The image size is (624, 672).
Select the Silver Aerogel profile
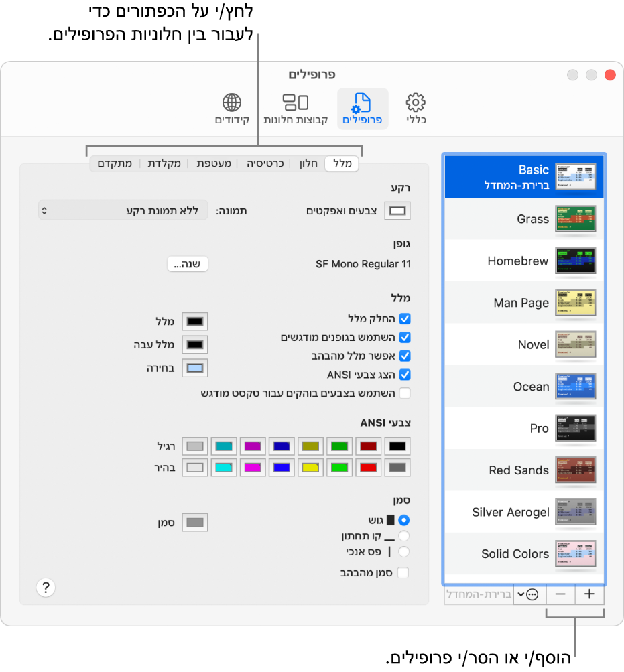pyautogui.click(x=524, y=512)
